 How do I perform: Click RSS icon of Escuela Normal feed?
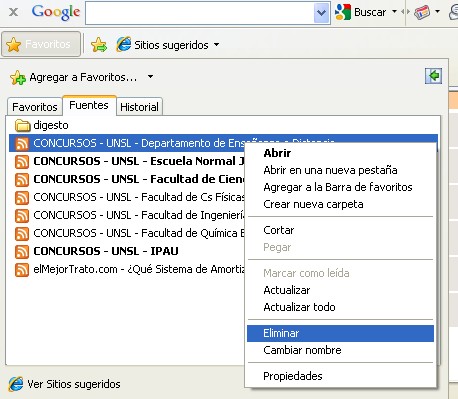pos(22,161)
